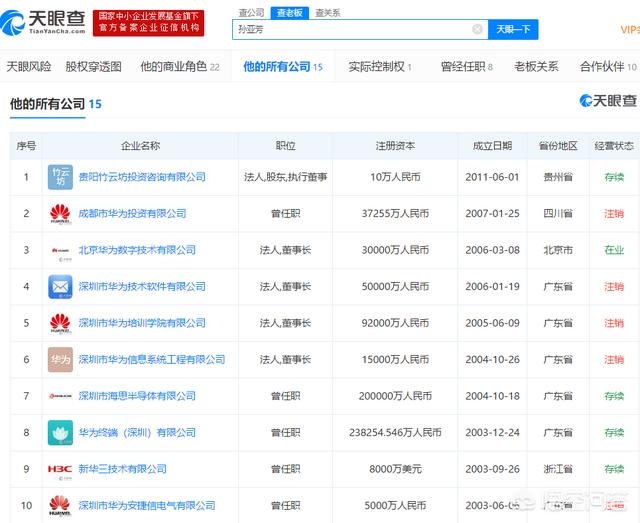Open the 实际控制权 tab

click(380, 66)
